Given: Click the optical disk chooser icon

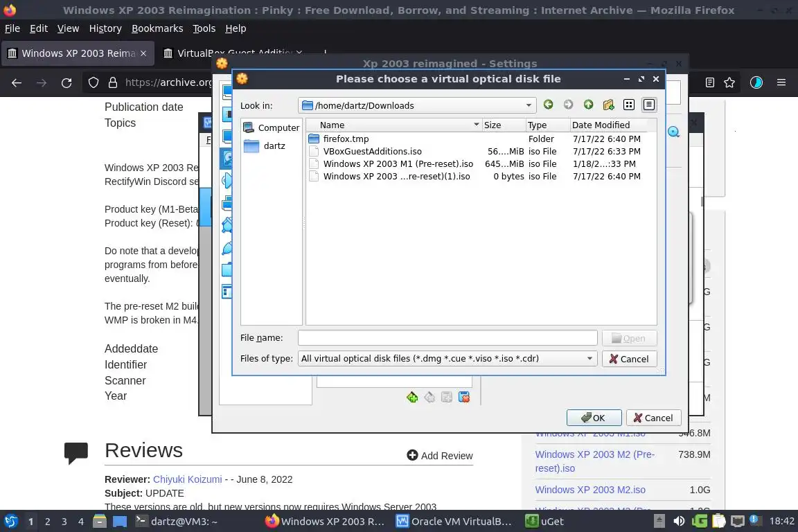Looking at the screenshot, I should (673, 132).
